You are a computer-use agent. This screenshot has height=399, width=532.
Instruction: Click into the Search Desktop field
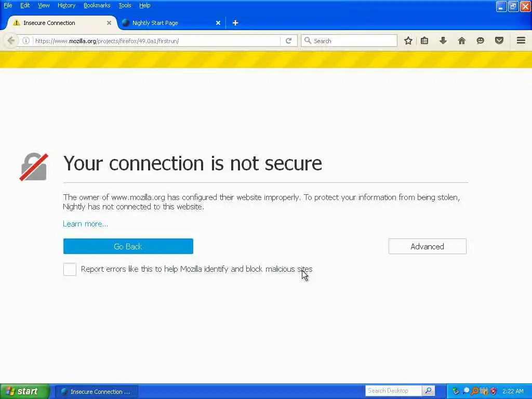point(394,391)
